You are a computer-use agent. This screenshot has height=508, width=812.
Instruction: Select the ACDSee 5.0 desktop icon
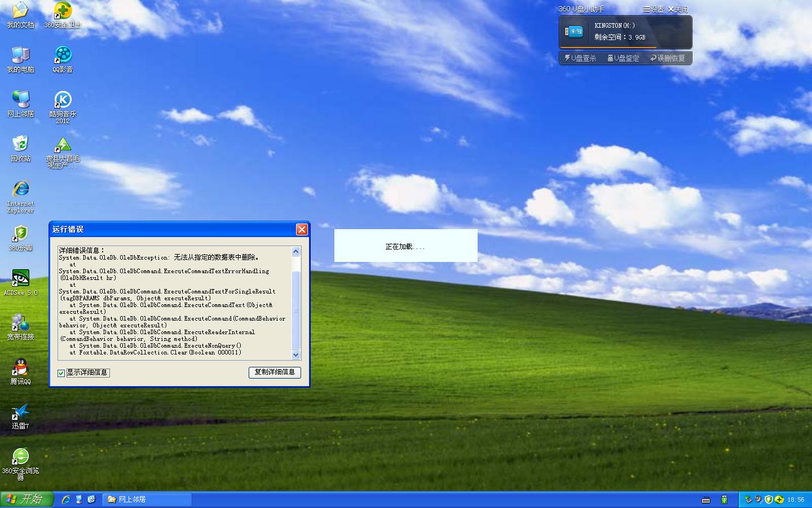20,278
